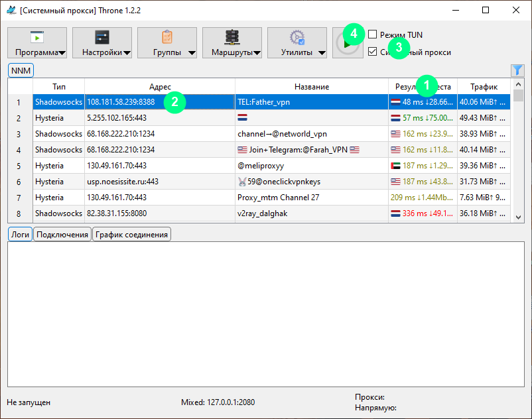Click row number 5 header
532x419 pixels.
pos(19,166)
